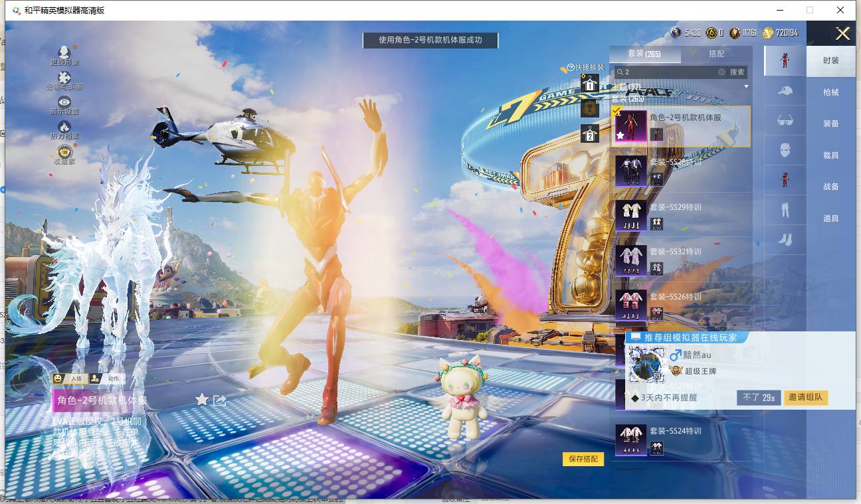Select the 套装-SS28特训 outfit thumbnail
The image size is (861, 504).
pyautogui.click(x=630, y=171)
